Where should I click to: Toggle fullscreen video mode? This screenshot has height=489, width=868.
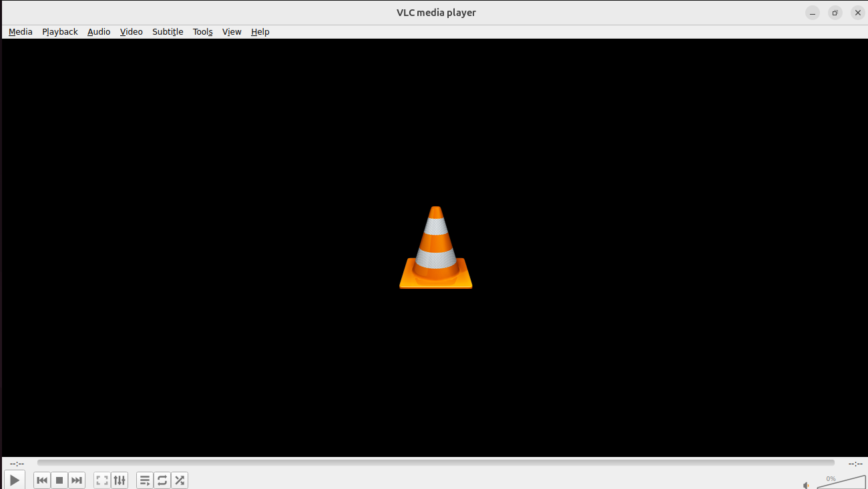click(102, 480)
